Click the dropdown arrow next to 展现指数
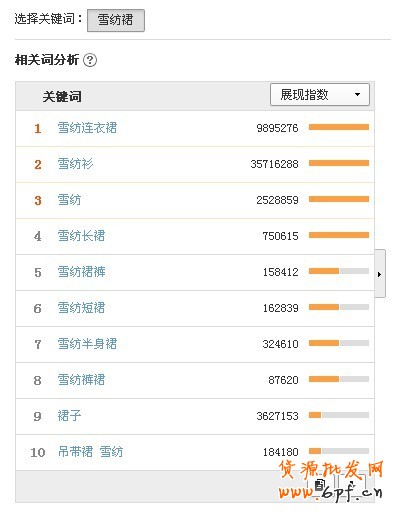 click(357, 95)
